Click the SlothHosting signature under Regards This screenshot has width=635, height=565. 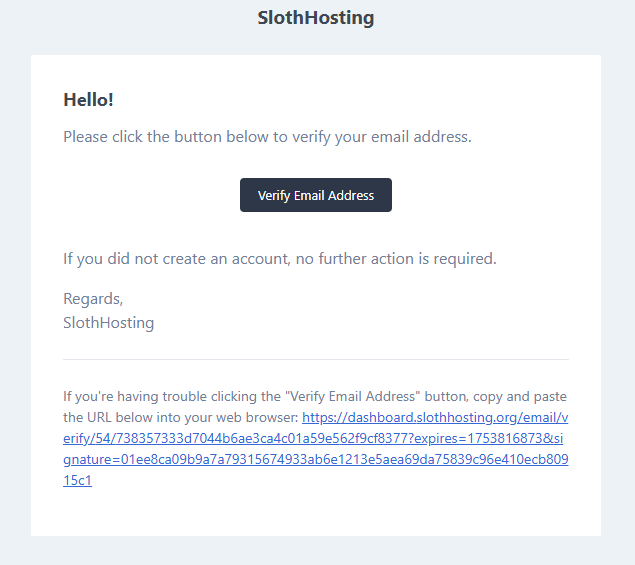[x=108, y=323]
